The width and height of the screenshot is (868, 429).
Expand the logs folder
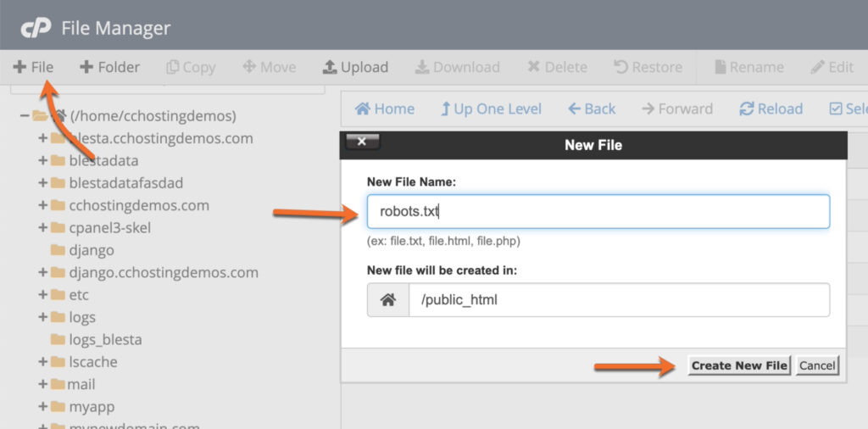[42, 317]
